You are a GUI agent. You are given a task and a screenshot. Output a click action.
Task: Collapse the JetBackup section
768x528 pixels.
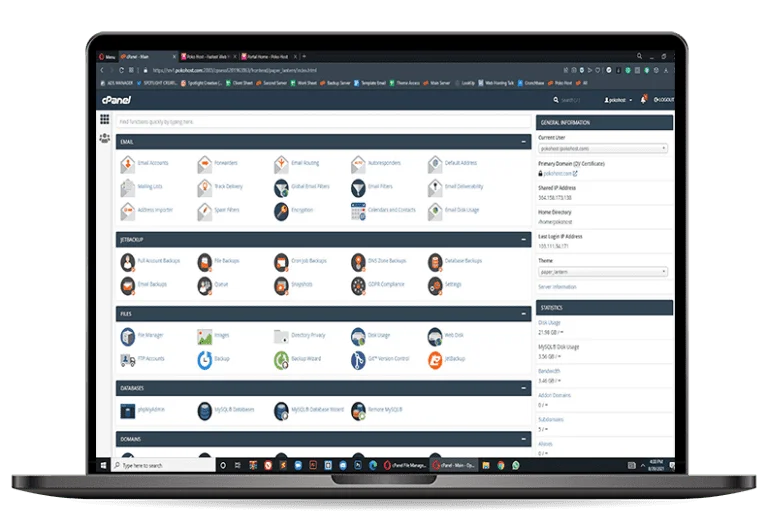523,241
